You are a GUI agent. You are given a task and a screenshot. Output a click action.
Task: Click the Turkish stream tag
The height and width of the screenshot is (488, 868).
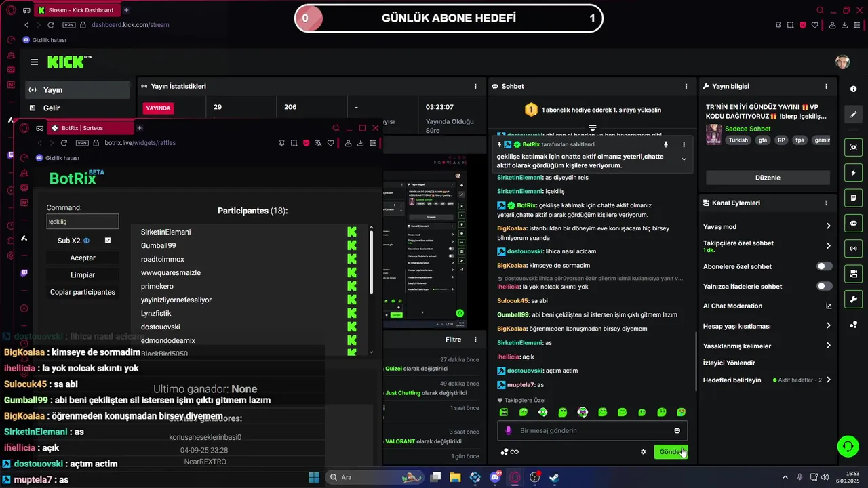(738, 140)
